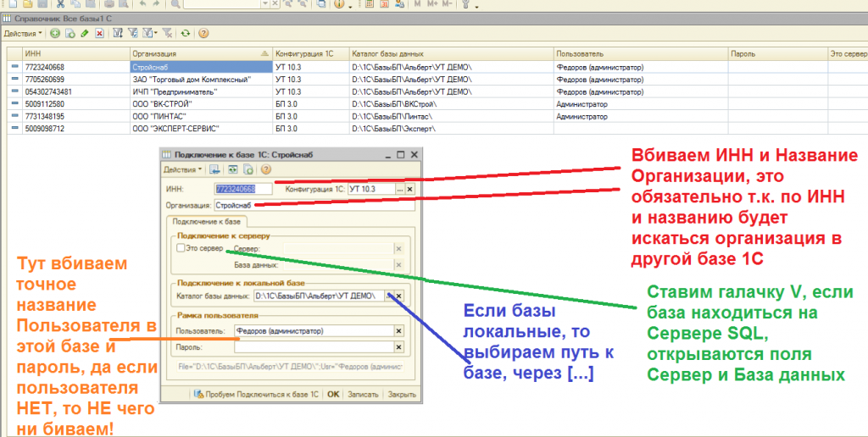Click Пробуем Подключиться к базе 1С

click(x=256, y=395)
